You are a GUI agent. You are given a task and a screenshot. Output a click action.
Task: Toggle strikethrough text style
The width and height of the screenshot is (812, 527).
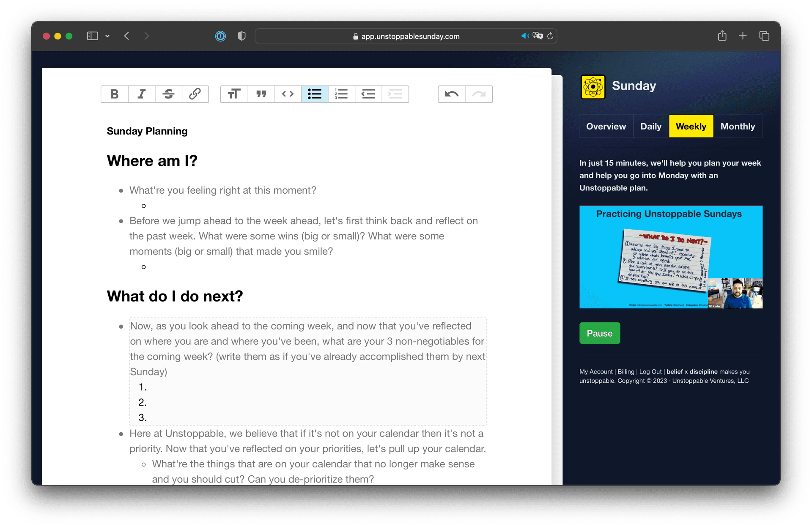point(168,94)
